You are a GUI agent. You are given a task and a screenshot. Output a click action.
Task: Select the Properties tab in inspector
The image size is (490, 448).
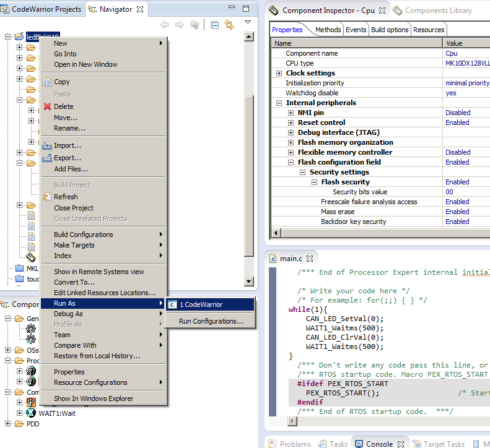point(287,30)
